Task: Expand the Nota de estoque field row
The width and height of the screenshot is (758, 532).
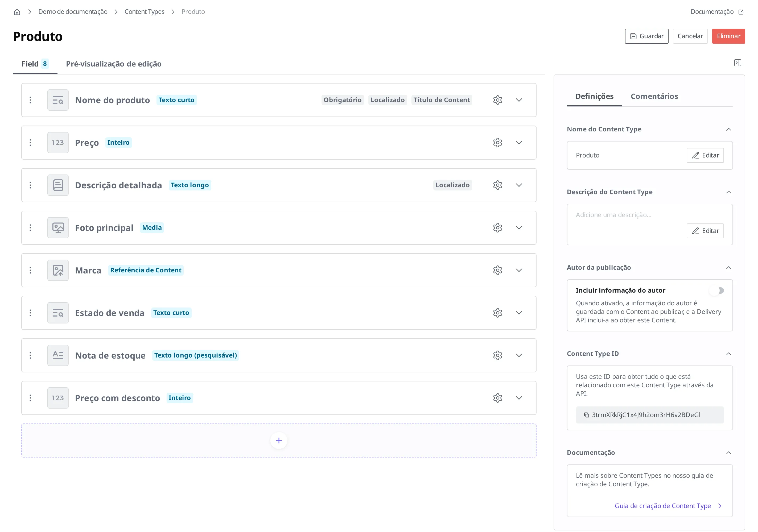Action: point(519,355)
